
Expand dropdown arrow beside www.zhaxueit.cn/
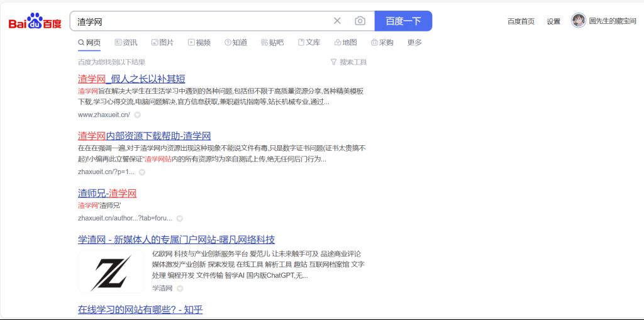tap(138, 115)
